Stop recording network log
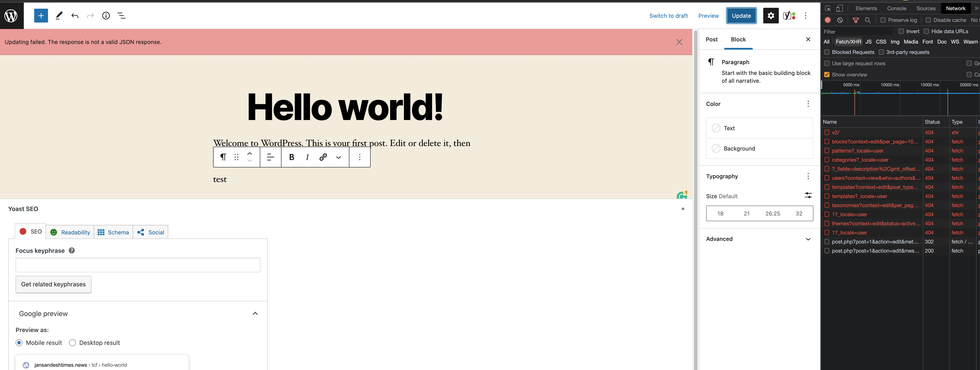This screenshot has width=980, height=370. 828,20
